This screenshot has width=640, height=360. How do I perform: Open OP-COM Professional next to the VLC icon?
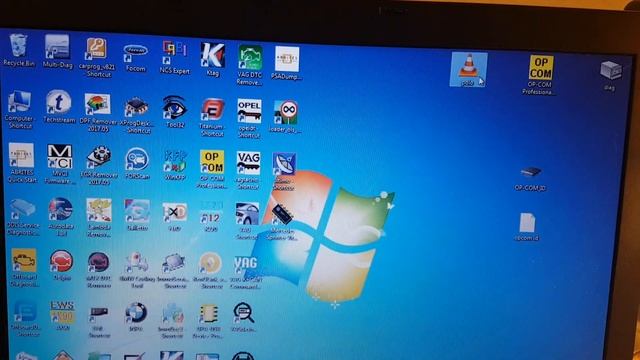click(x=540, y=68)
